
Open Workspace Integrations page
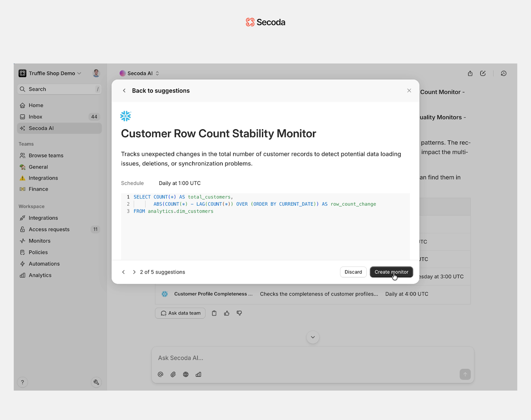(59, 218)
